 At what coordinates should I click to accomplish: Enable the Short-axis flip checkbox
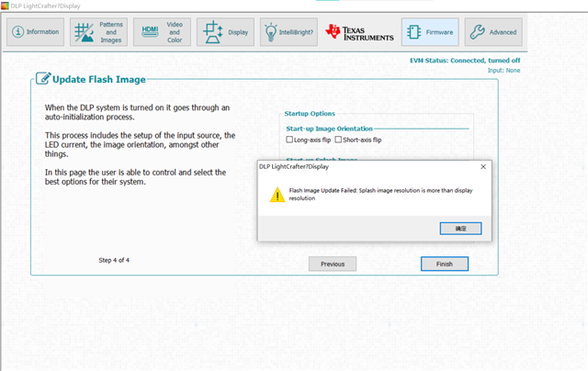pos(338,140)
